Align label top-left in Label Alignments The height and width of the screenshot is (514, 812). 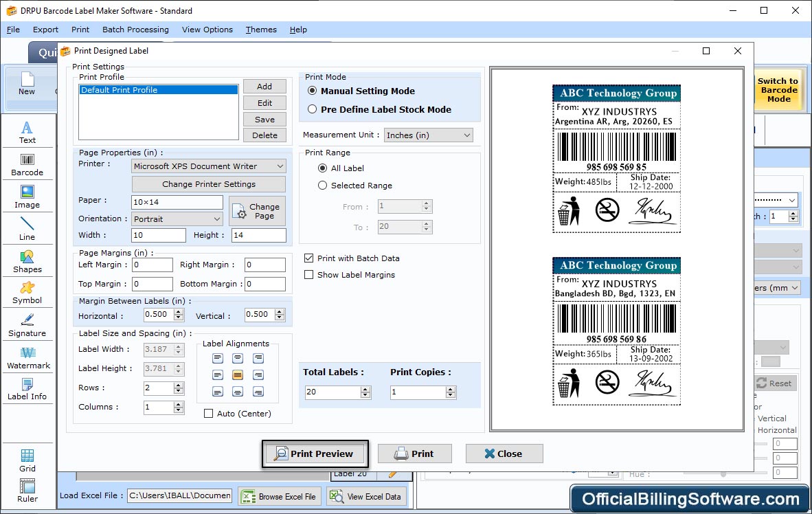tap(218, 358)
